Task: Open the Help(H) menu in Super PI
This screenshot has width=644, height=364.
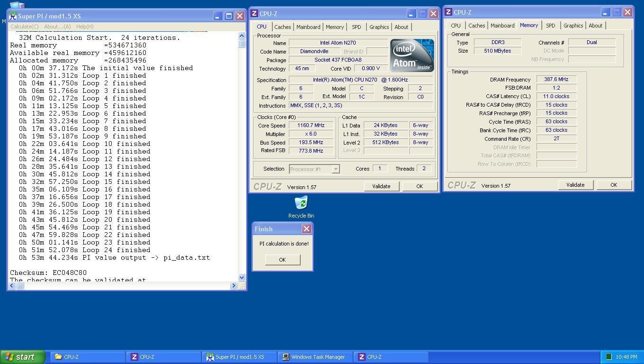Action: pos(85,27)
